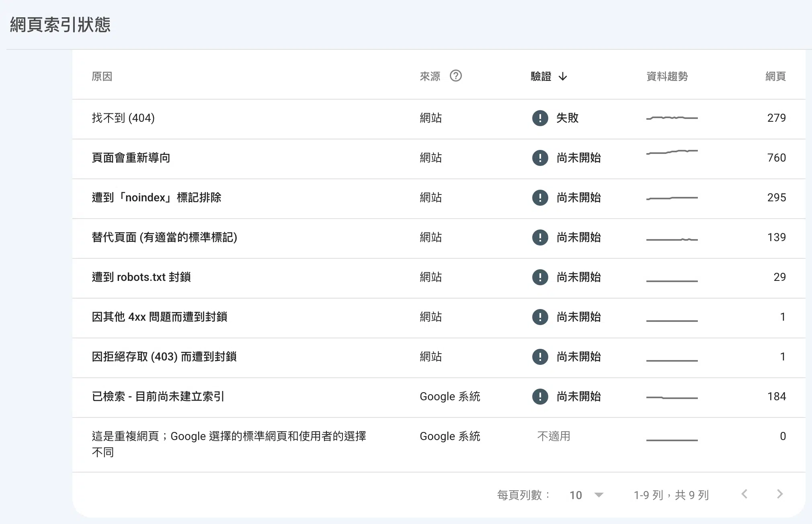This screenshot has width=812, height=524.
Task: Click the 來源 column header
Action: [430, 76]
